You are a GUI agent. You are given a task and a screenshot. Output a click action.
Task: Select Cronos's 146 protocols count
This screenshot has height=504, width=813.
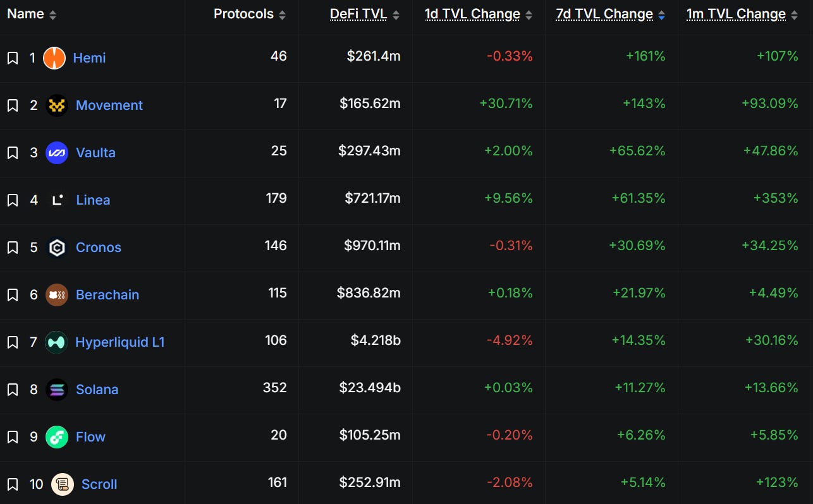[x=276, y=246]
